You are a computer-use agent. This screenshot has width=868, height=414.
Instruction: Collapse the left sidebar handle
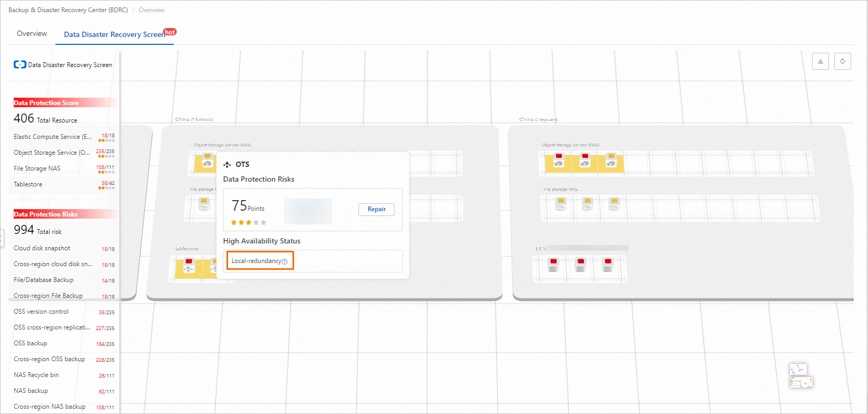pyautogui.click(x=2, y=238)
